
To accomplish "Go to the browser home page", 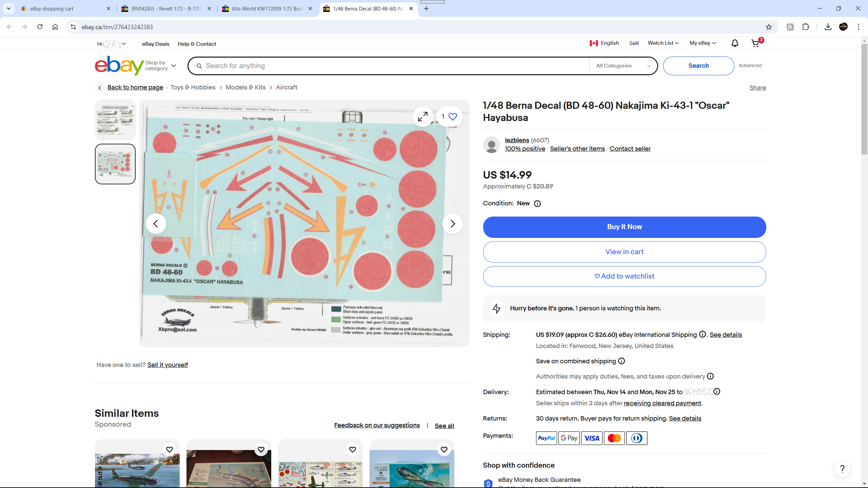I will click(x=55, y=27).
